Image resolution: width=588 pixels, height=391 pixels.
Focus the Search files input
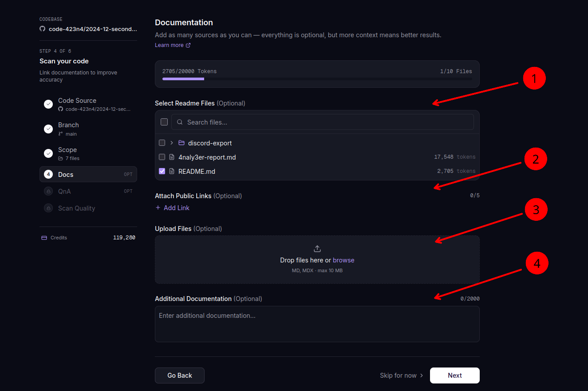pyautogui.click(x=323, y=122)
